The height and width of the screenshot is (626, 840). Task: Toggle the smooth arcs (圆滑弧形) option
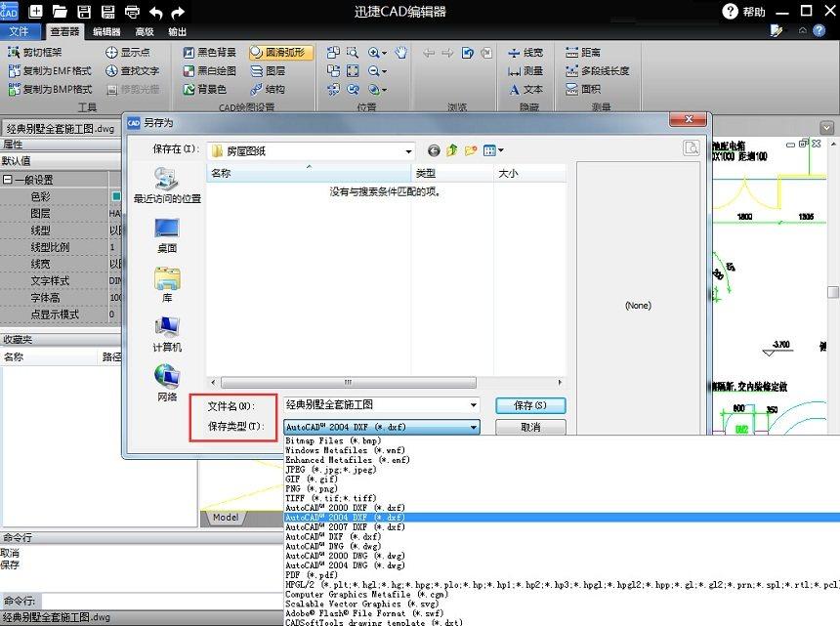(281, 53)
